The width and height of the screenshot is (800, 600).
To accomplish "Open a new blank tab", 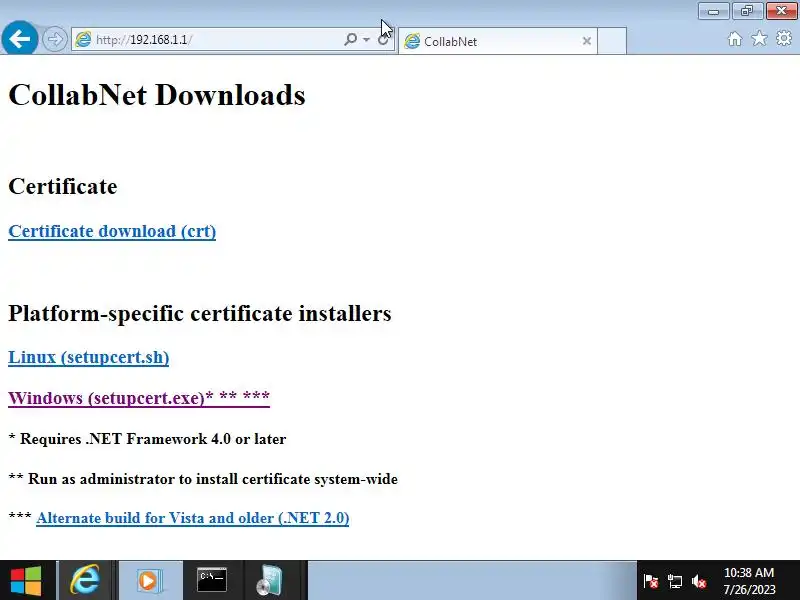I will [612, 41].
